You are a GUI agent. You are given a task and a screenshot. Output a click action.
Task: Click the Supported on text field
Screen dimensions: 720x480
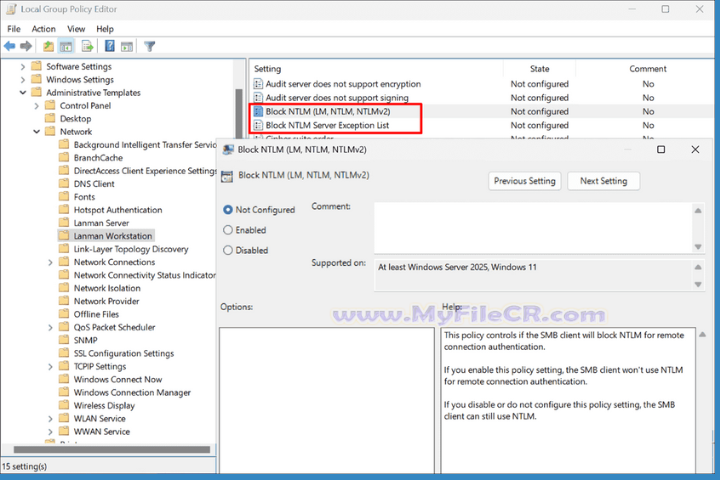tap(534, 275)
